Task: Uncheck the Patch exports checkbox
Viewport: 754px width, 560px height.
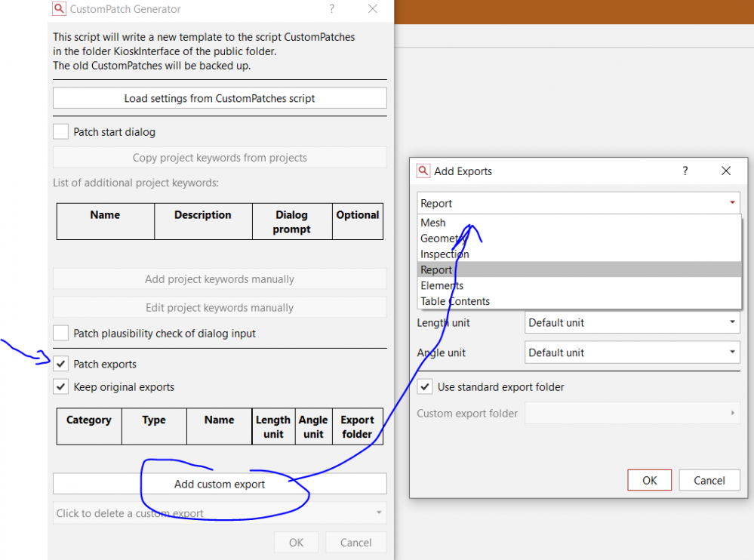Action: 60,364
